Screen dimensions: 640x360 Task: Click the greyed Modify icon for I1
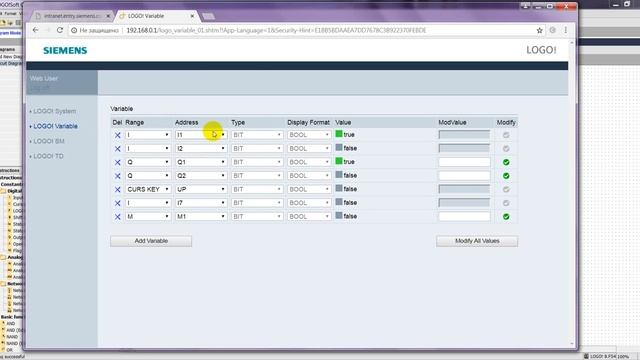(506, 135)
